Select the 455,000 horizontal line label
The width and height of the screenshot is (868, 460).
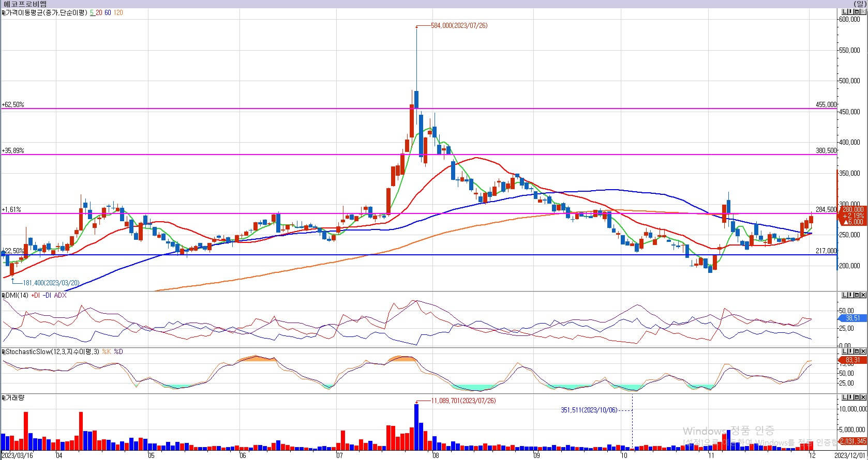(x=826, y=104)
